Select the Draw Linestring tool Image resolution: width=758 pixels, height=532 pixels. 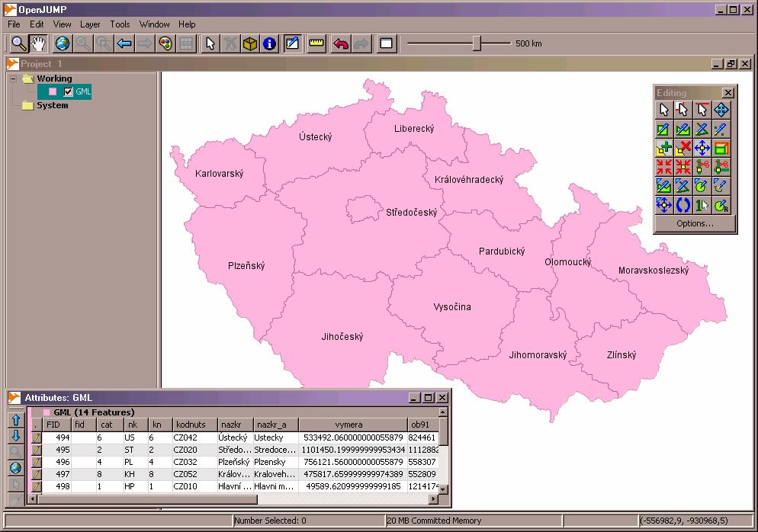coord(702,129)
